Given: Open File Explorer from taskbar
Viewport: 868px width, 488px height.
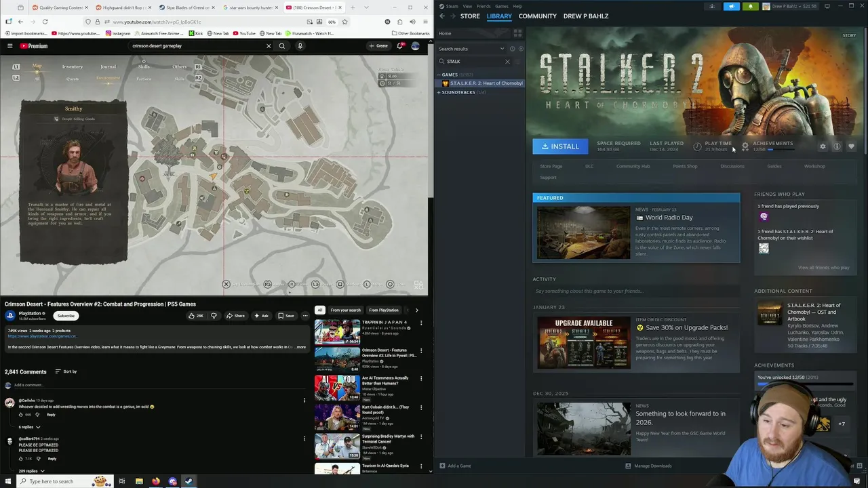Looking at the screenshot, I should [x=139, y=481].
